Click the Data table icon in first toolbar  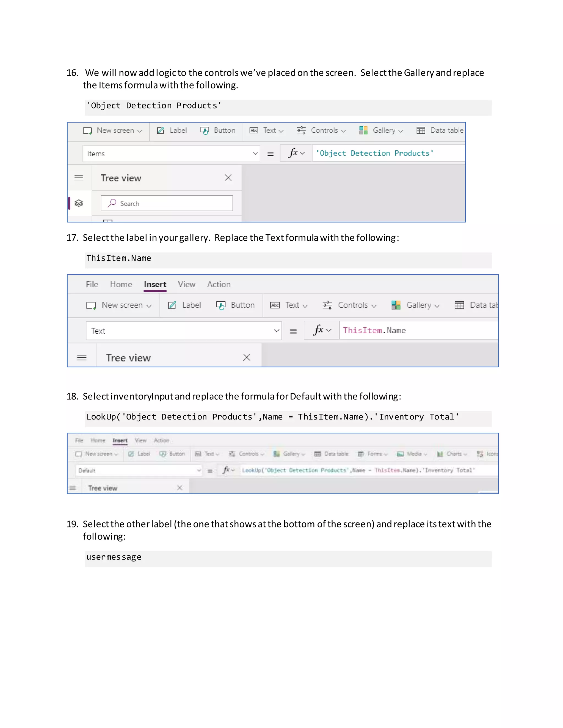pos(421,130)
